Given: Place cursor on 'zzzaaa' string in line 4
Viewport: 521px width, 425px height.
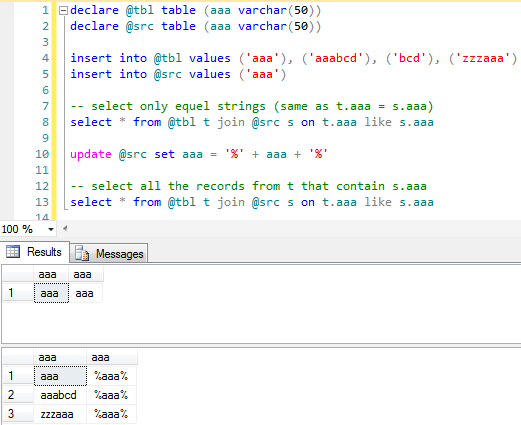Looking at the screenshot, I should pyautogui.click(x=483, y=58).
